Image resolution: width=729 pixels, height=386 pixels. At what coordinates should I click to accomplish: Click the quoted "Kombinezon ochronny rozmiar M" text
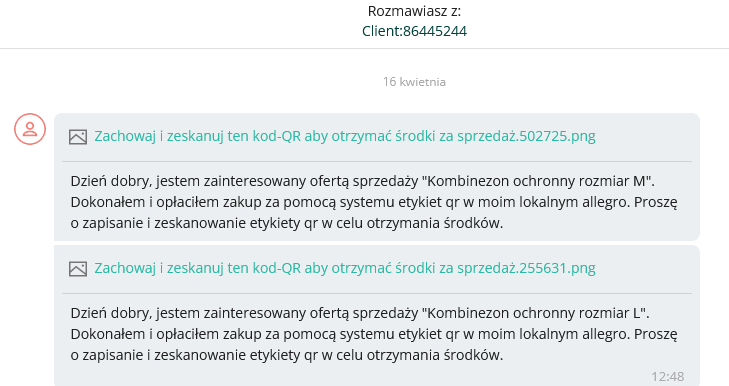pos(536,181)
